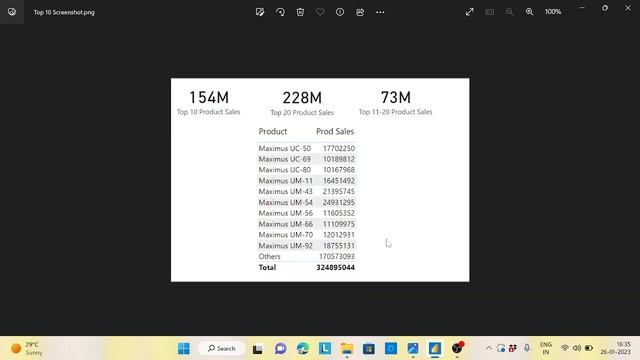
Task: Delete the photo with trash icon
Action: tap(300, 12)
